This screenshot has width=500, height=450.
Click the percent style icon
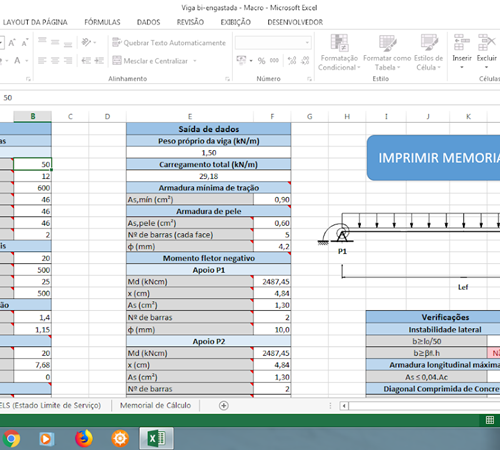261,61
